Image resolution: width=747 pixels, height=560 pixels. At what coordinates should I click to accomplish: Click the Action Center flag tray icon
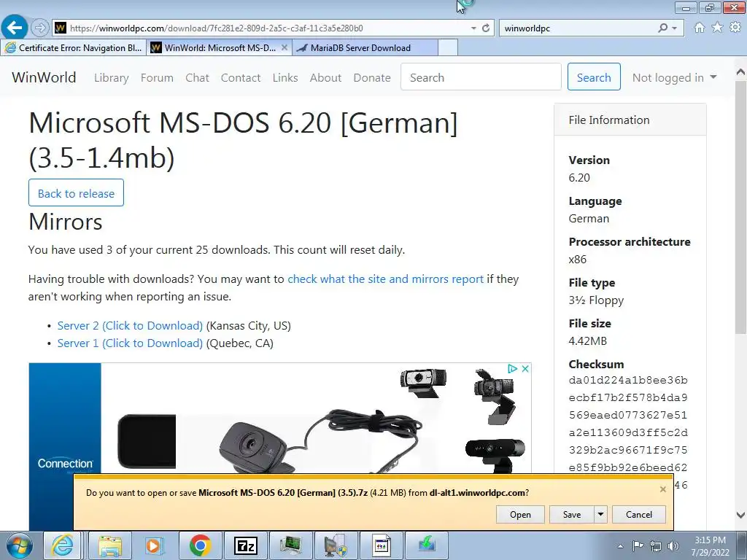click(638, 545)
